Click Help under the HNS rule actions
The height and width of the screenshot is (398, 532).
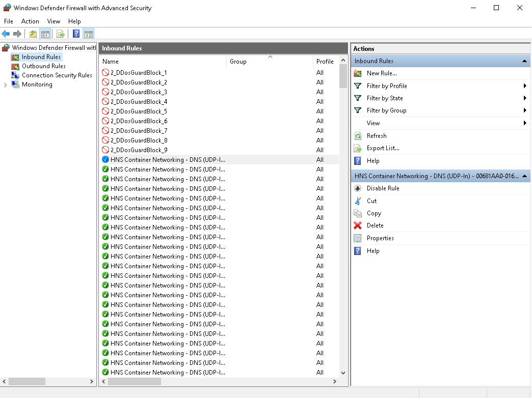coord(373,251)
